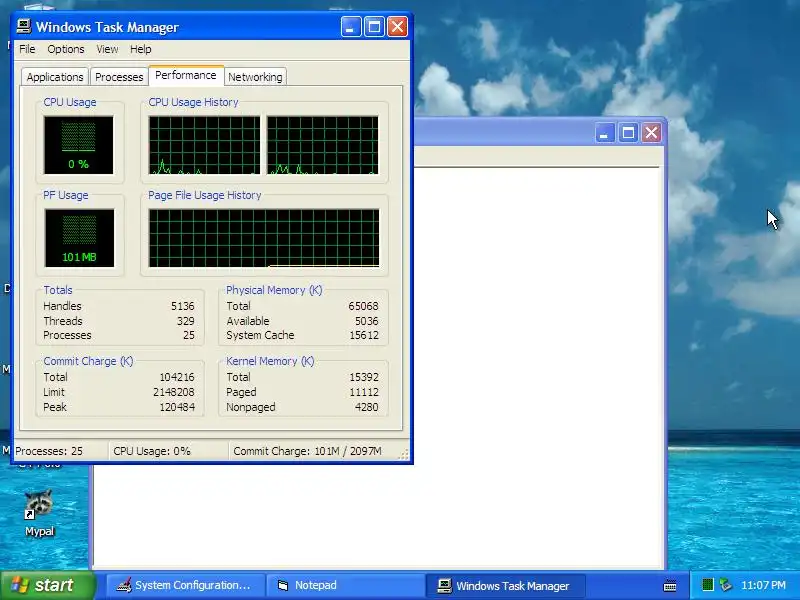Click the taskbar clock showing 11:07 PM
800x600 pixels.
763,585
